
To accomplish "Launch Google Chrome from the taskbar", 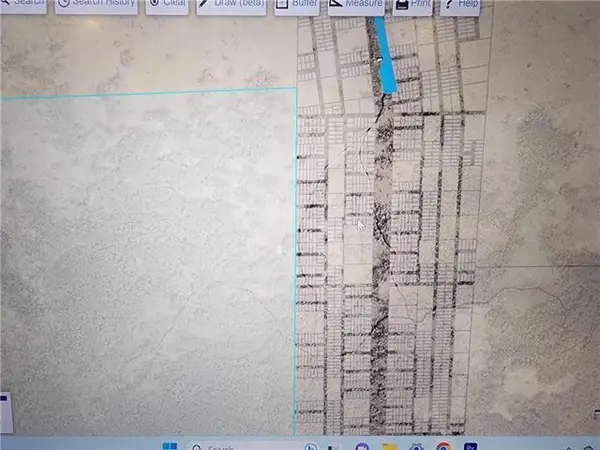I will point(444,446).
